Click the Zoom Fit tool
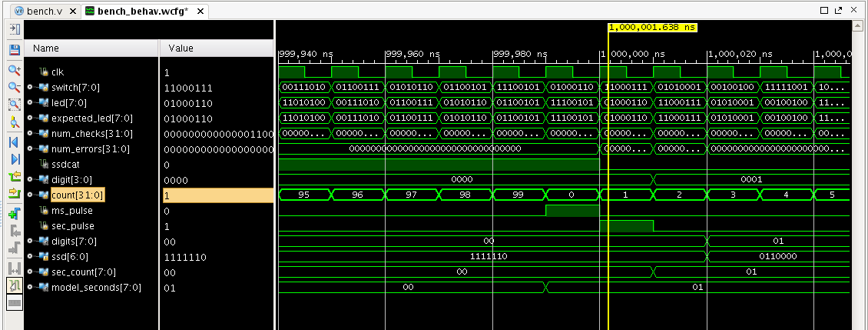This screenshot has width=868, height=330. pos(15,105)
